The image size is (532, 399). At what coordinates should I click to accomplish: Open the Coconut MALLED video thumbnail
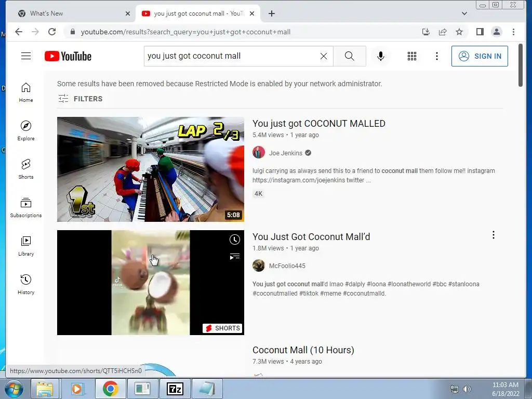(x=150, y=169)
